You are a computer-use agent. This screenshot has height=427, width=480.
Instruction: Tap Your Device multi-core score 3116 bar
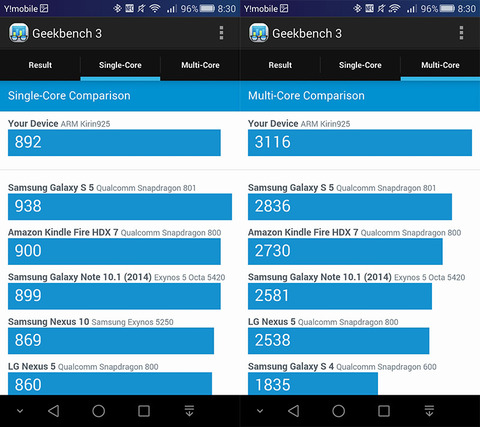point(360,143)
